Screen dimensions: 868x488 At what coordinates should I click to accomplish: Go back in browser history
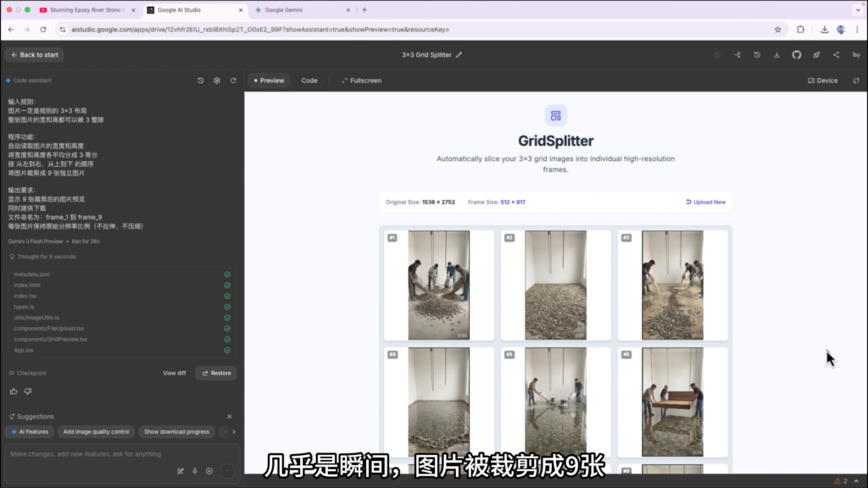coord(11,30)
